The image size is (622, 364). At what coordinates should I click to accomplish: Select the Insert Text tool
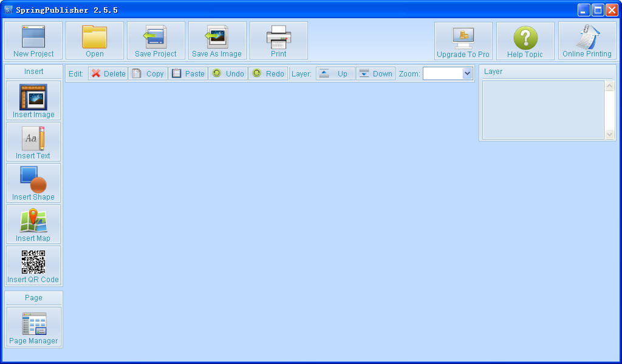(x=33, y=142)
